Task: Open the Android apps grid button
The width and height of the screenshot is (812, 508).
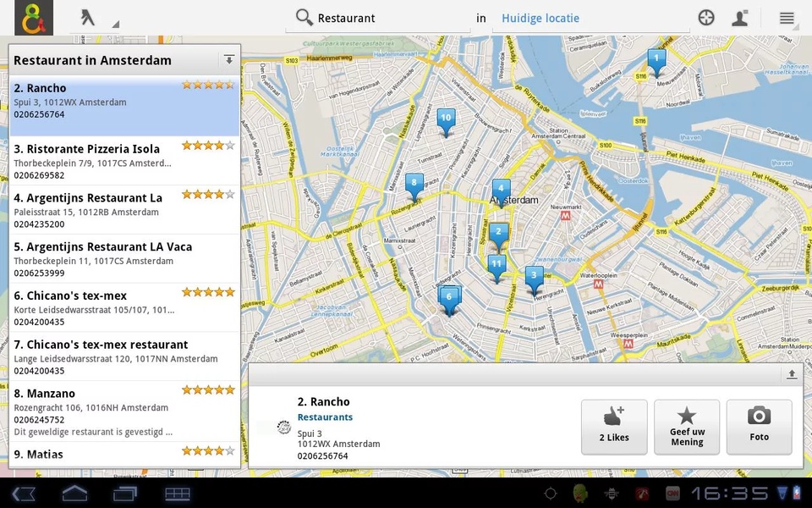Action: click(178, 494)
